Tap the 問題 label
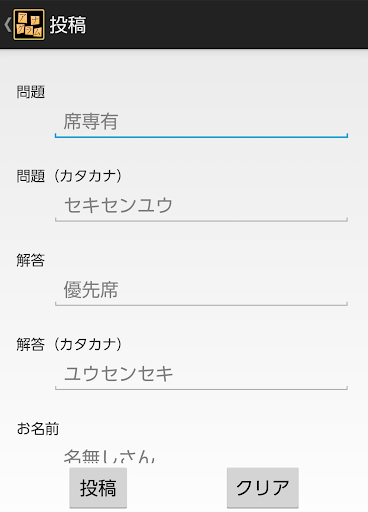Screen dimensions: 368x512 [31, 92]
